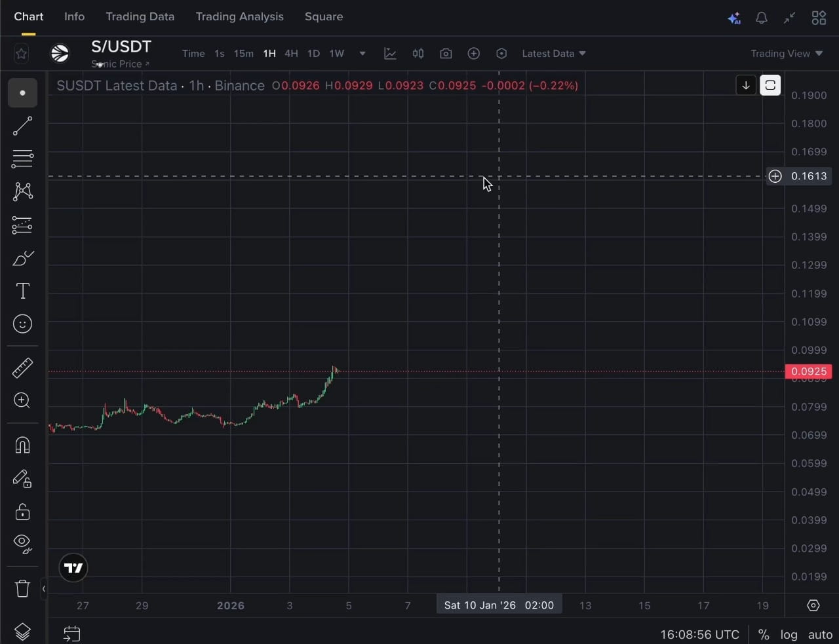Open the Square menu item
The height and width of the screenshot is (644, 839).
[x=324, y=16]
